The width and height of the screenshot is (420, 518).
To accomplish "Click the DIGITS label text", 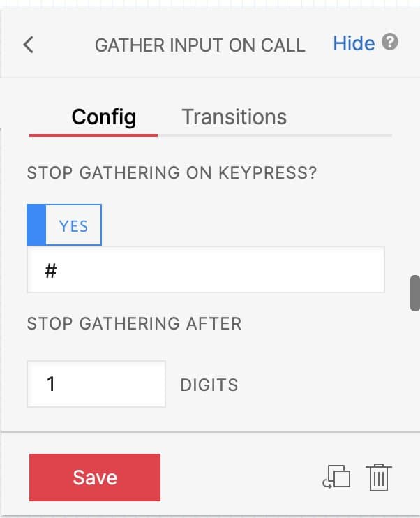I will [x=209, y=385].
